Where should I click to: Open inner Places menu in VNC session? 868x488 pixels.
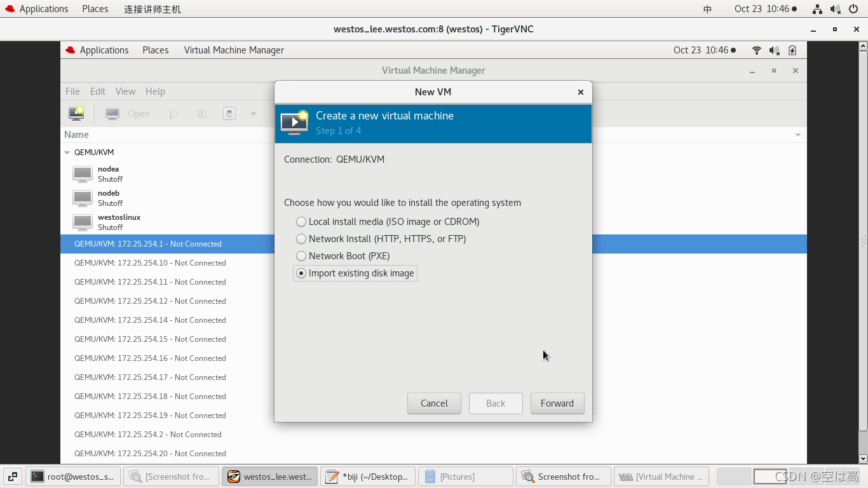[x=156, y=50]
